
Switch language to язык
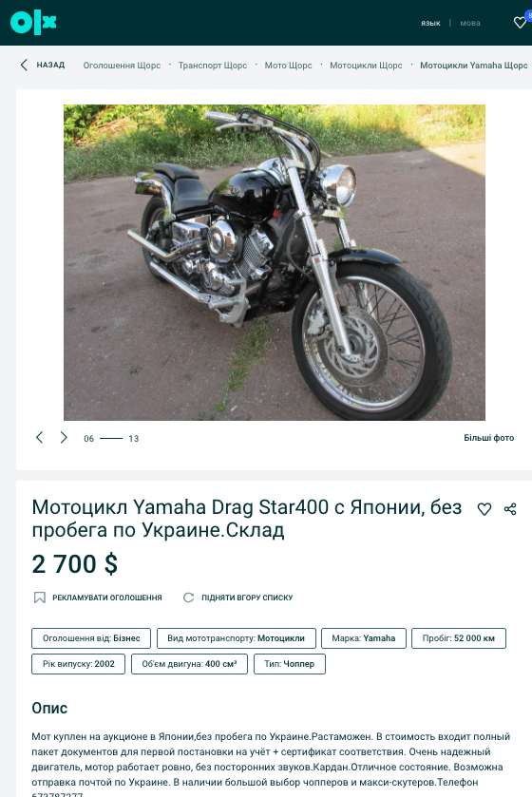click(x=430, y=24)
